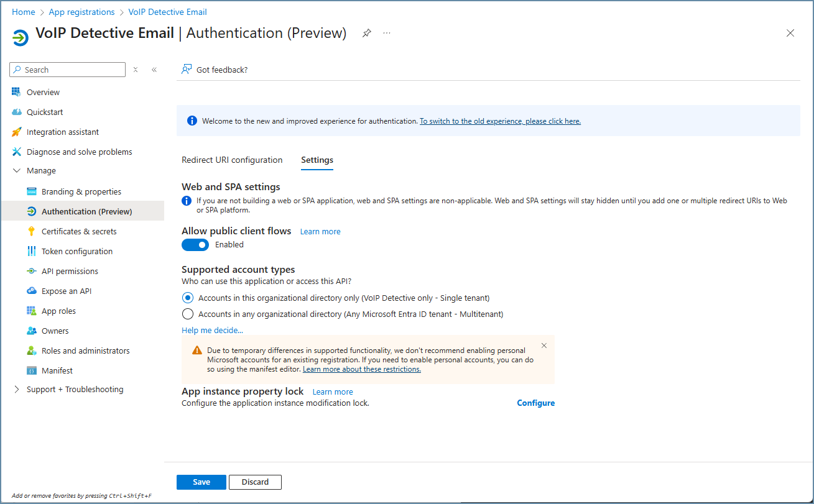Image resolution: width=814 pixels, height=504 pixels.
Task: Open the ellipsis more-options menu in header
Action: 387,33
